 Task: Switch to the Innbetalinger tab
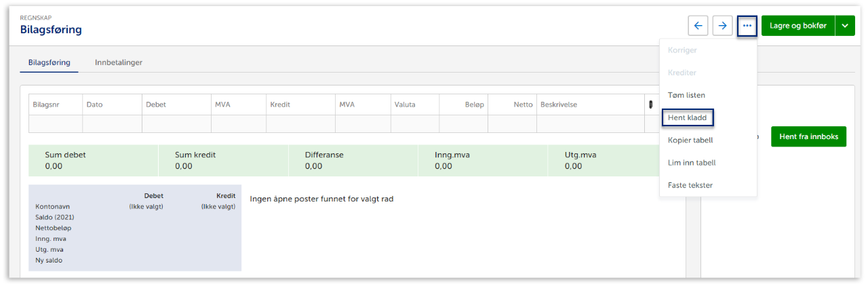[119, 62]
